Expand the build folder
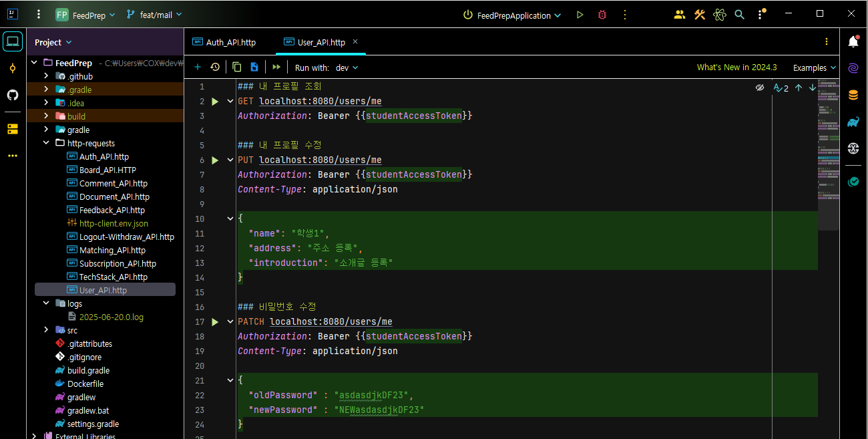The height and width of the screenshot is (439, 868). pos(46,116)
